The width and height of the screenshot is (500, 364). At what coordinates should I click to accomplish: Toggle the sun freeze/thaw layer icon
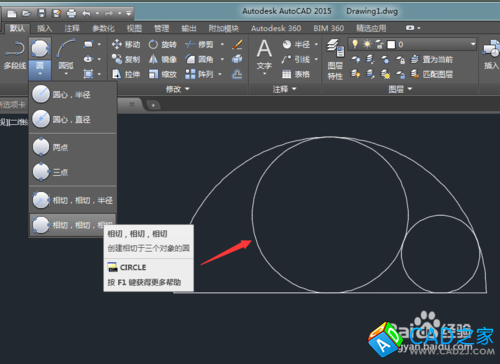(367, 44)
